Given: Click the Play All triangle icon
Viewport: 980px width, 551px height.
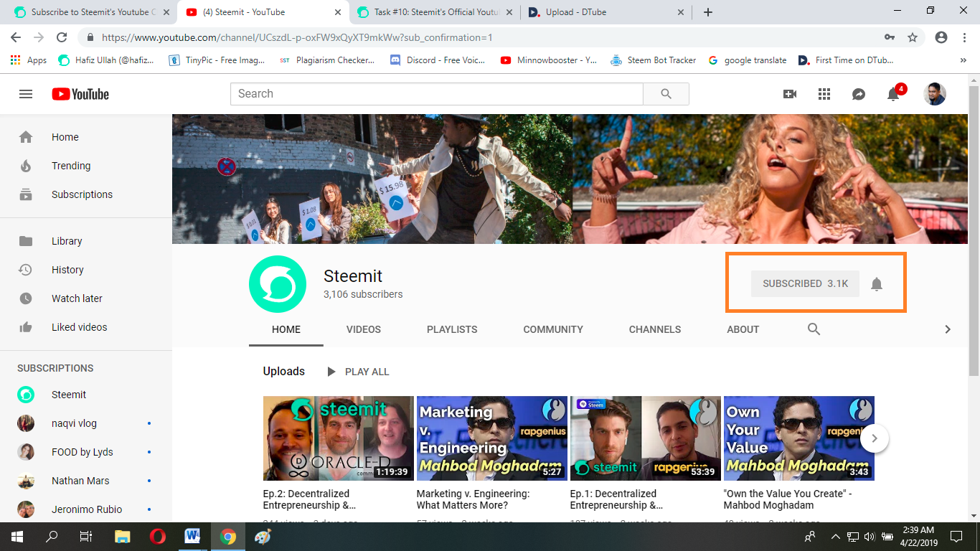Looking at the screenshot, I should [x=331, y=372].
